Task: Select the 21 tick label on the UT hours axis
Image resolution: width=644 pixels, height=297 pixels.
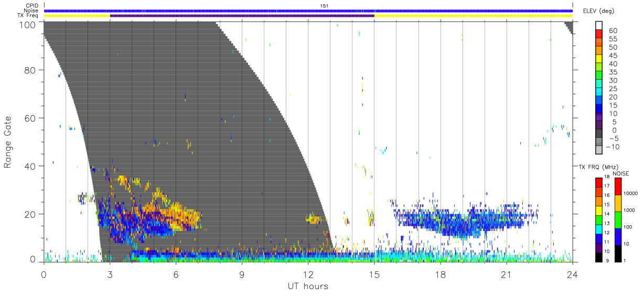Action: [507, 274]
